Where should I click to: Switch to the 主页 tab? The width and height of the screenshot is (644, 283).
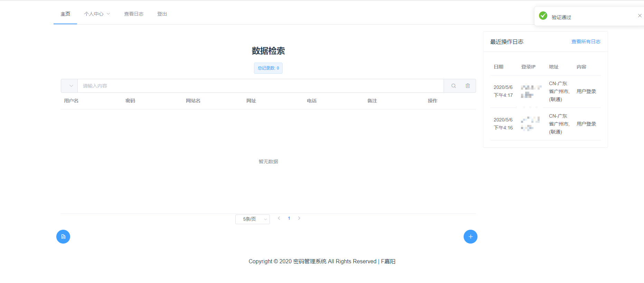tap(65, 14)
